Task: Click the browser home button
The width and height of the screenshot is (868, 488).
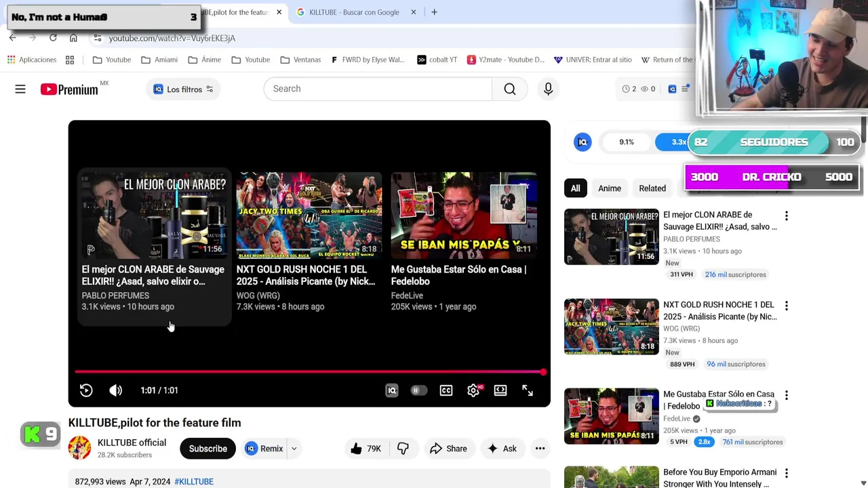Action: 73,38
